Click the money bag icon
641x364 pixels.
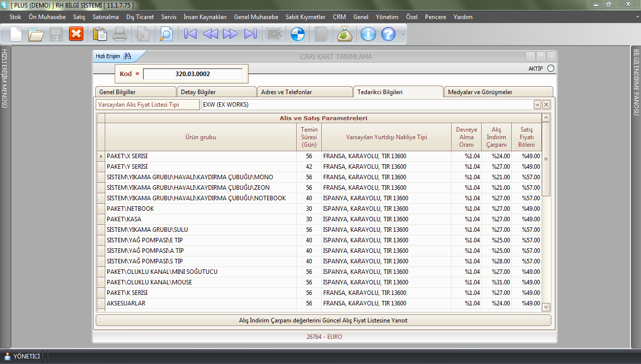345,34
